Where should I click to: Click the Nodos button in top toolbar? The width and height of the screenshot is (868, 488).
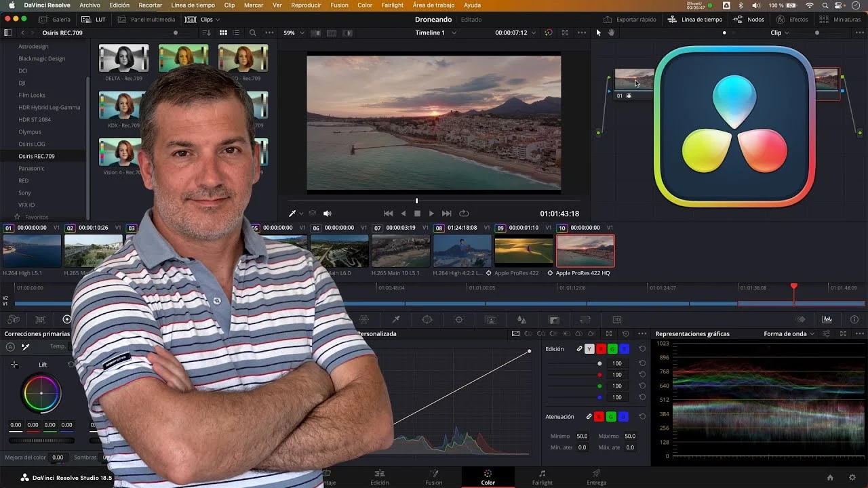point(749,20)
